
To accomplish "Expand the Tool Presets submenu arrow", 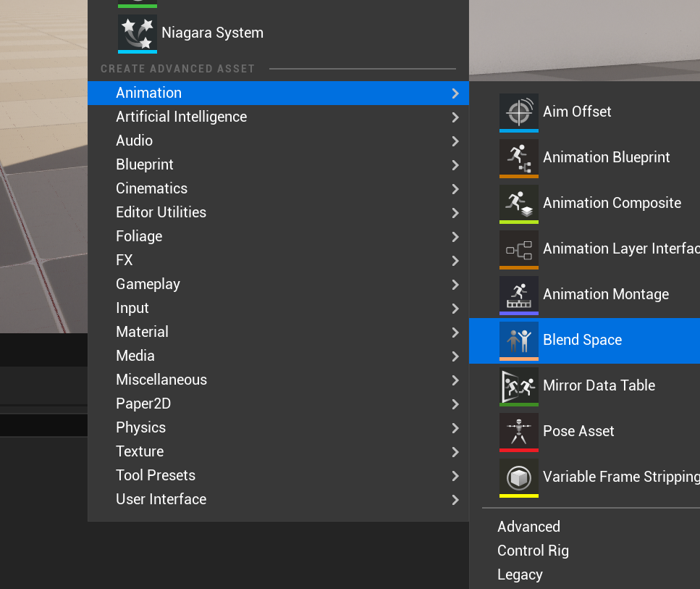I will 455,476.
